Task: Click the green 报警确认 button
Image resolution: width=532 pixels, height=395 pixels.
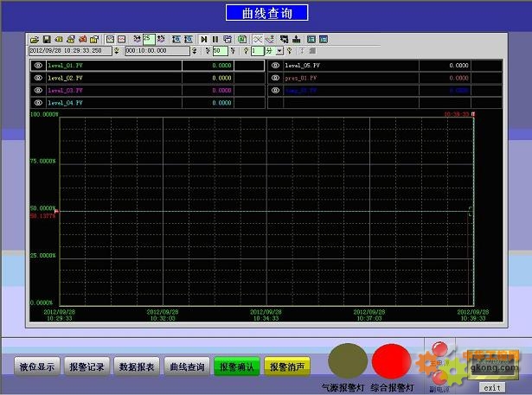Action: click(237, 367)
